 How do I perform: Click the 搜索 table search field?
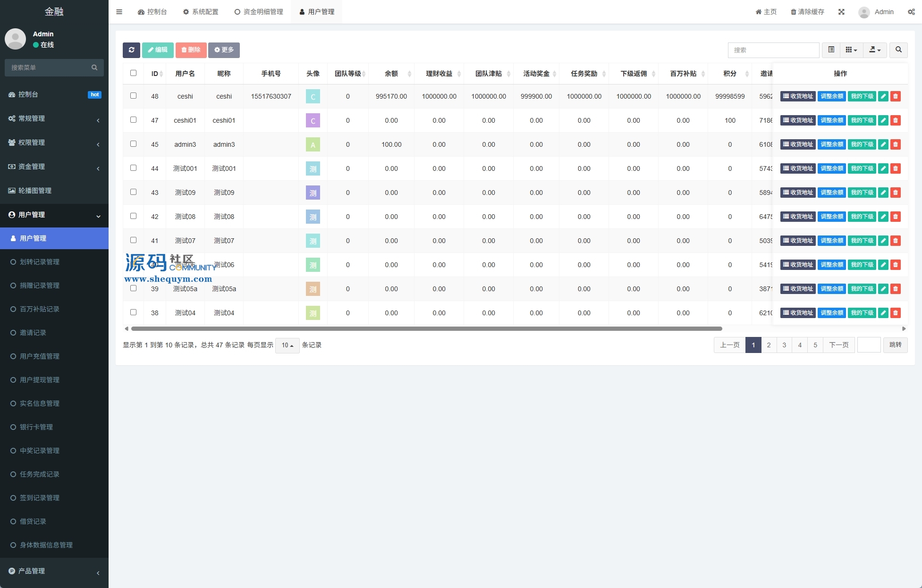click(x=773, y=50)
